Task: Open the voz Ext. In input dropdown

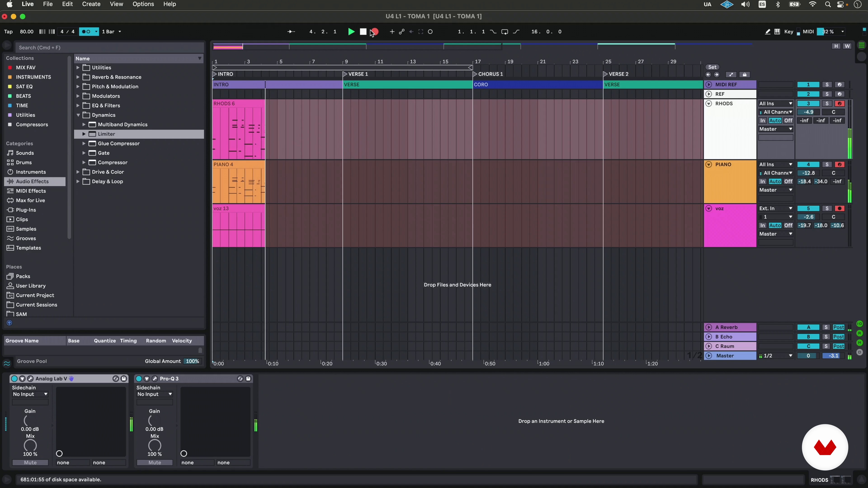Action: point(775,209)
